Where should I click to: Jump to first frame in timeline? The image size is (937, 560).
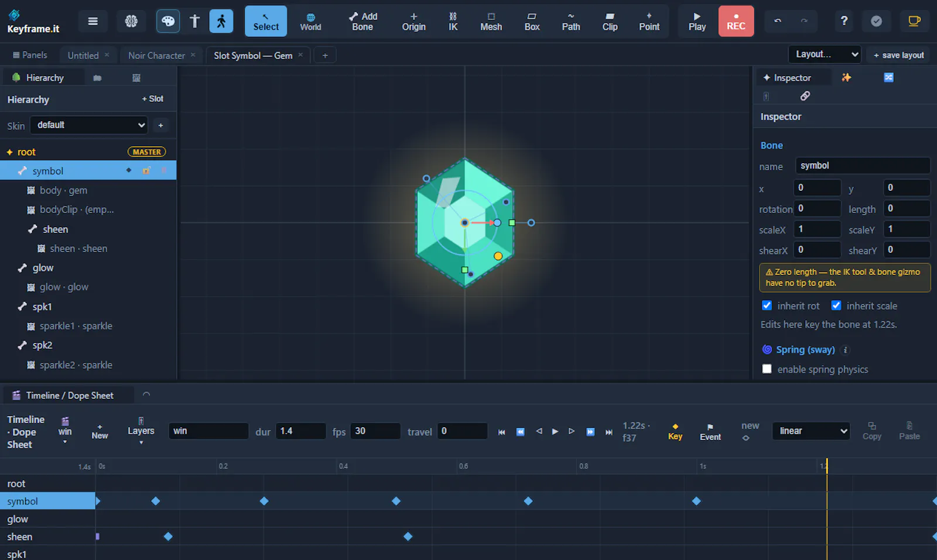click(501, 432)
